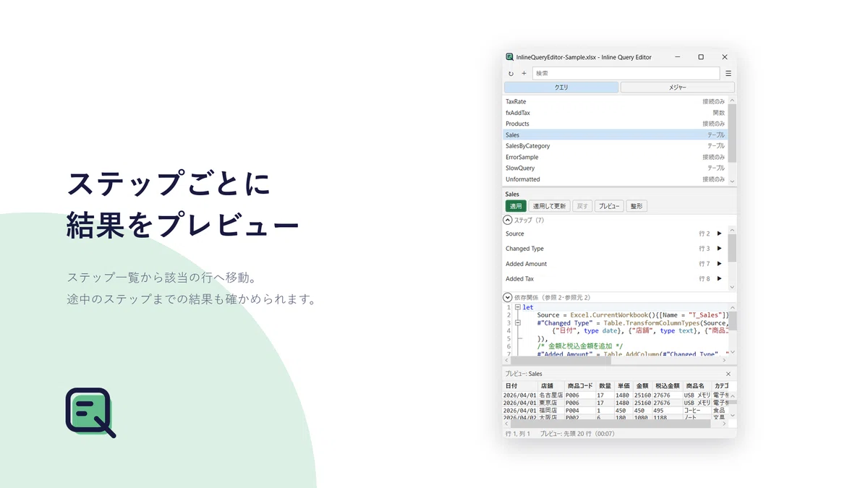Click the green 適用 button
This screenshot has width=868, height=488.
pos(516,206)
